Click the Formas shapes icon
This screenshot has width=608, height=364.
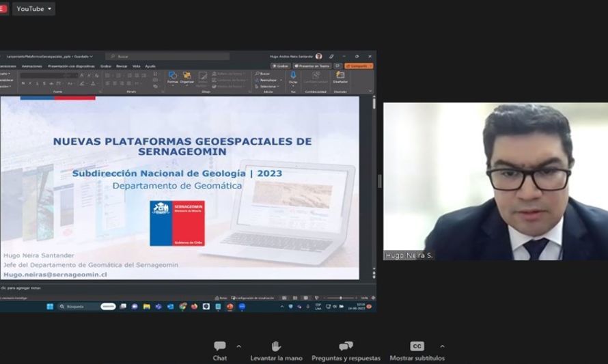coord(173,78)
